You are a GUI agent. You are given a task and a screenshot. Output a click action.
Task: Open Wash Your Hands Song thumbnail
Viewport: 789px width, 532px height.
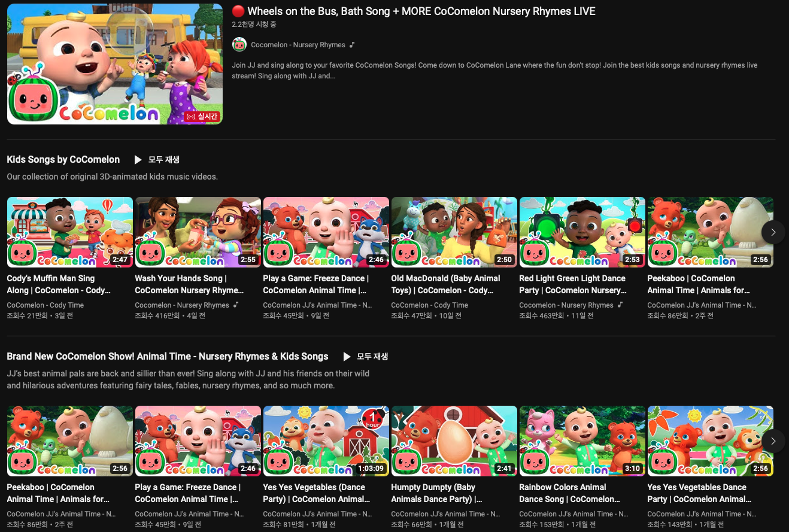(198, 232)
